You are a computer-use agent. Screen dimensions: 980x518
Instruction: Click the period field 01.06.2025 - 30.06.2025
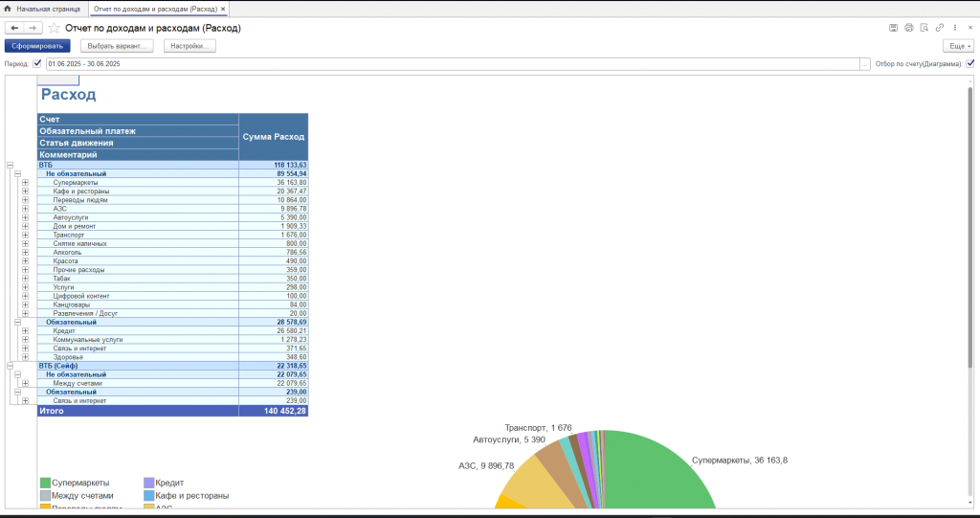pos(453,64)
